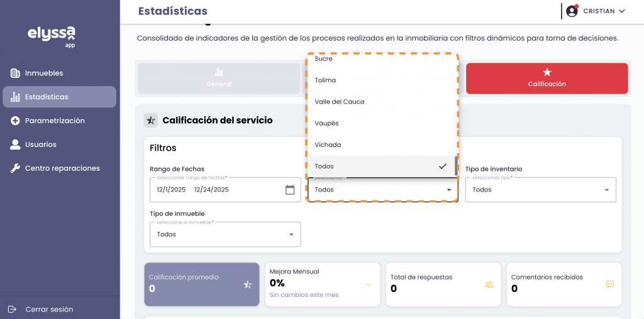
Task: Click the people icon in Total de respuestas
Action: click(489, 284)
